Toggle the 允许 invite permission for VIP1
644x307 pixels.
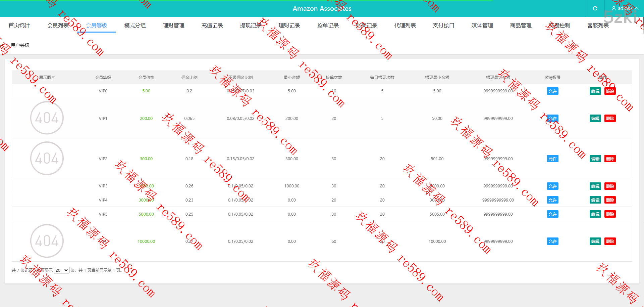coord(552,118)
